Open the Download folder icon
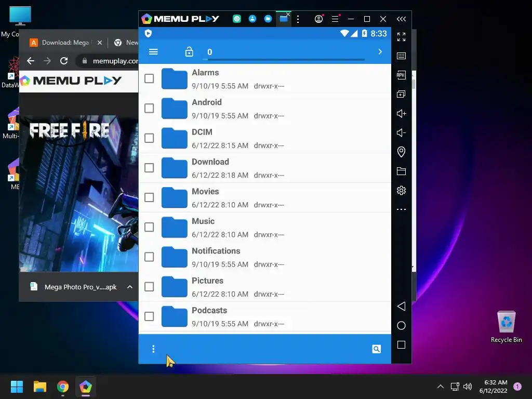Screen dimensions: 532x399 tap(175, 168)
